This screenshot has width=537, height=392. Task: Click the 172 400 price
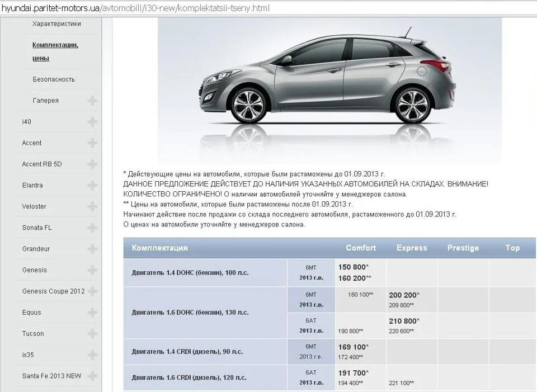click(351, 357)
